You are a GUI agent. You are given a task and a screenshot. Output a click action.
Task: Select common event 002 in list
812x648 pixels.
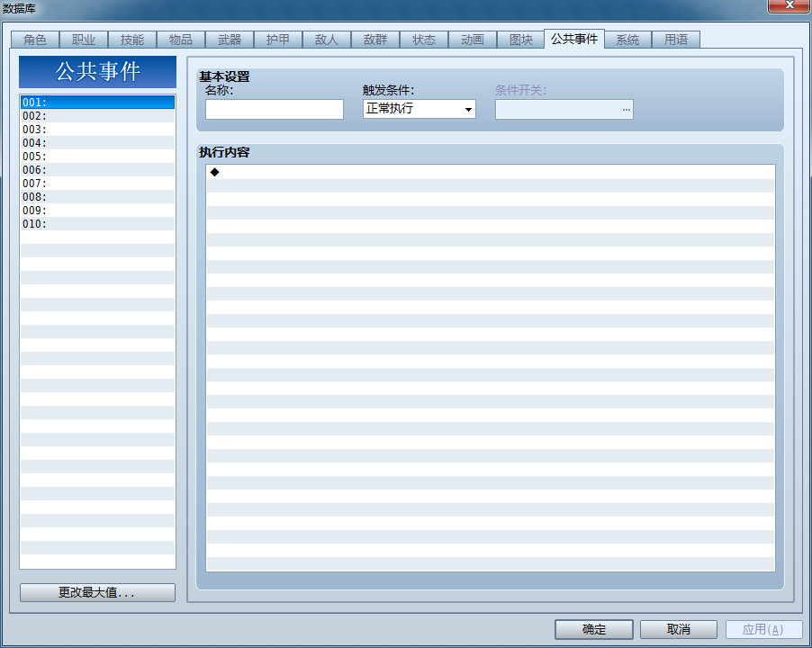(97, 115)
